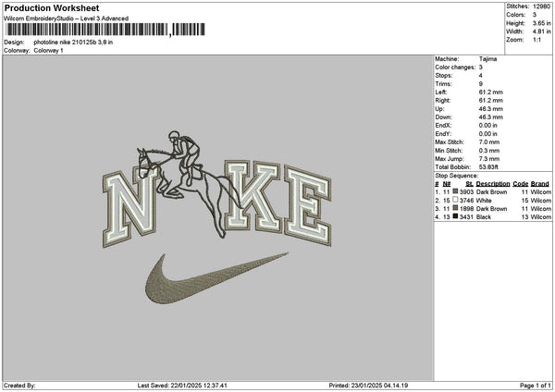The height and width of the screenshot is (392, 555).
Task: Click the Up value 46.3 mm
Action: pyautogui.click(x=490, y=109)
